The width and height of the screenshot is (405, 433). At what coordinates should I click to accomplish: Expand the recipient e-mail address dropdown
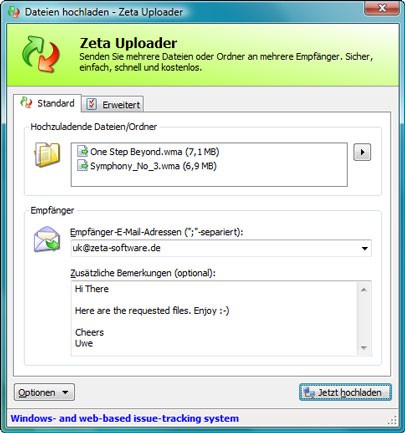tap(365, 248)
